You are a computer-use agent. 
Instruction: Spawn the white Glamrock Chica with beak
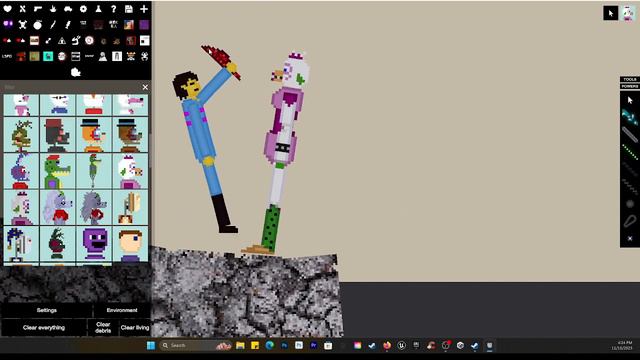130,171
